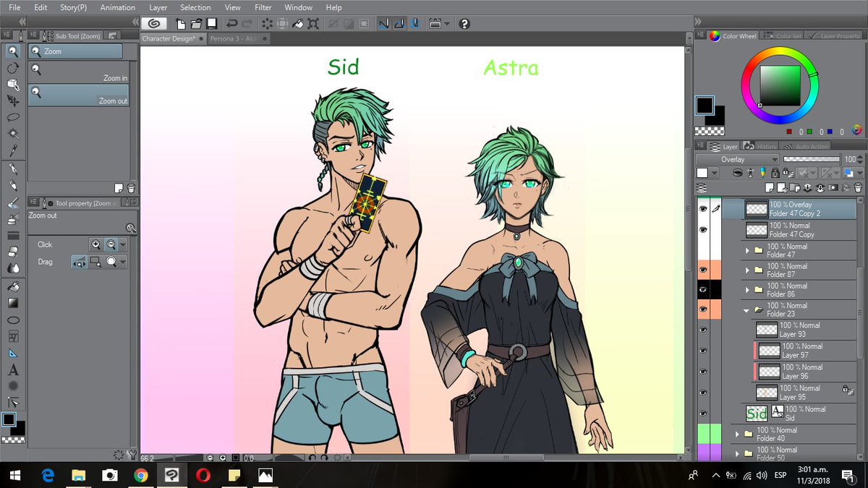Click the Undo icon on the toolbar
The width and height of the screenshot is (868, 488).
tap(231, 23)
